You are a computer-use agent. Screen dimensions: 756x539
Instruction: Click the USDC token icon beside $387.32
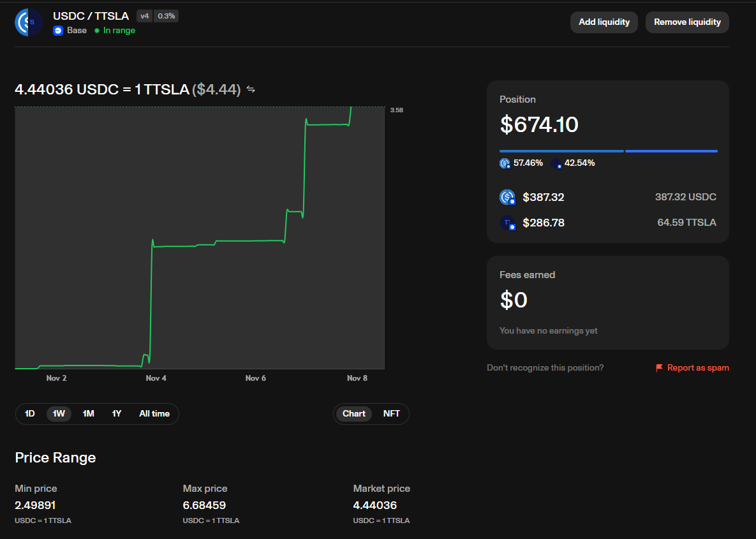tap(507, 198)
